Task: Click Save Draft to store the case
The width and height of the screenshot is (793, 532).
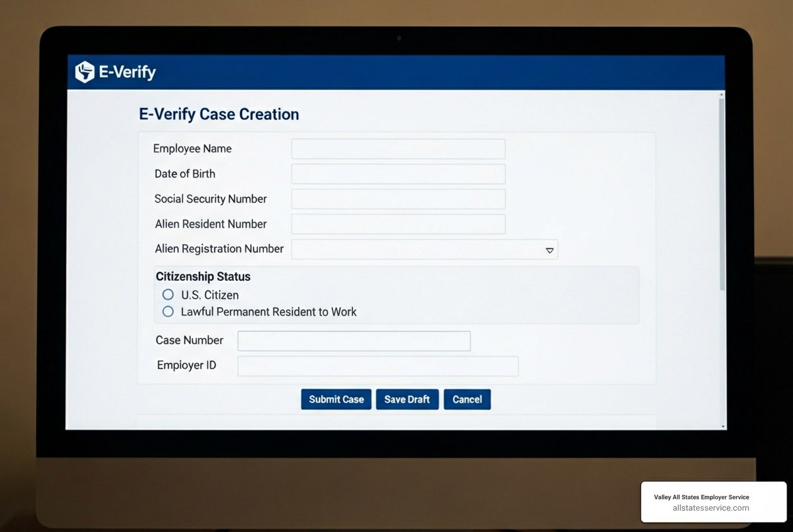Action: [x=407, y=399]
